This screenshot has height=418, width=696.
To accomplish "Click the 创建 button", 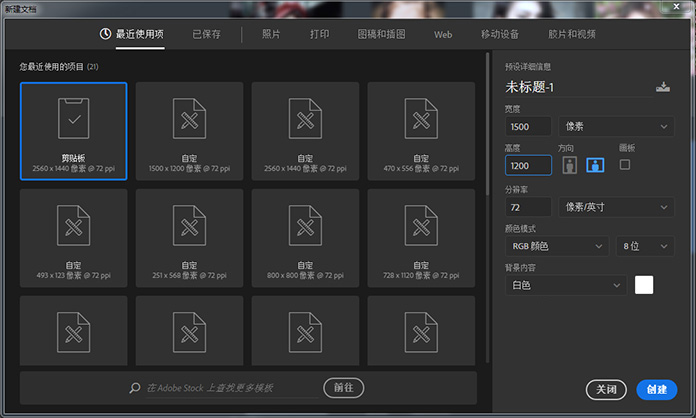I will (x=657, y=390).
